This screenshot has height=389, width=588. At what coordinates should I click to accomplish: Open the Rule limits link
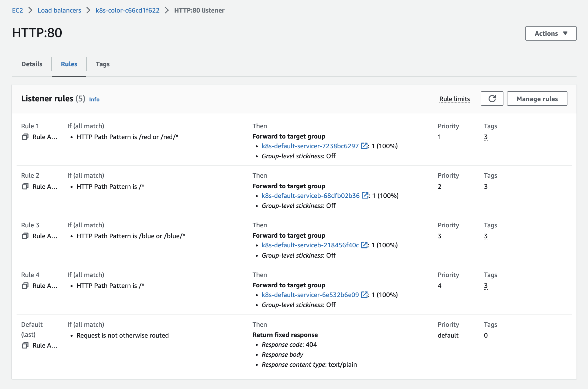coord(454,99)
